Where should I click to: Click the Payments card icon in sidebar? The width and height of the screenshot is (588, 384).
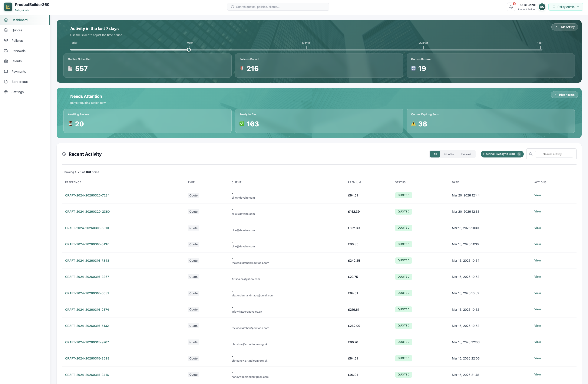[6, 71]
